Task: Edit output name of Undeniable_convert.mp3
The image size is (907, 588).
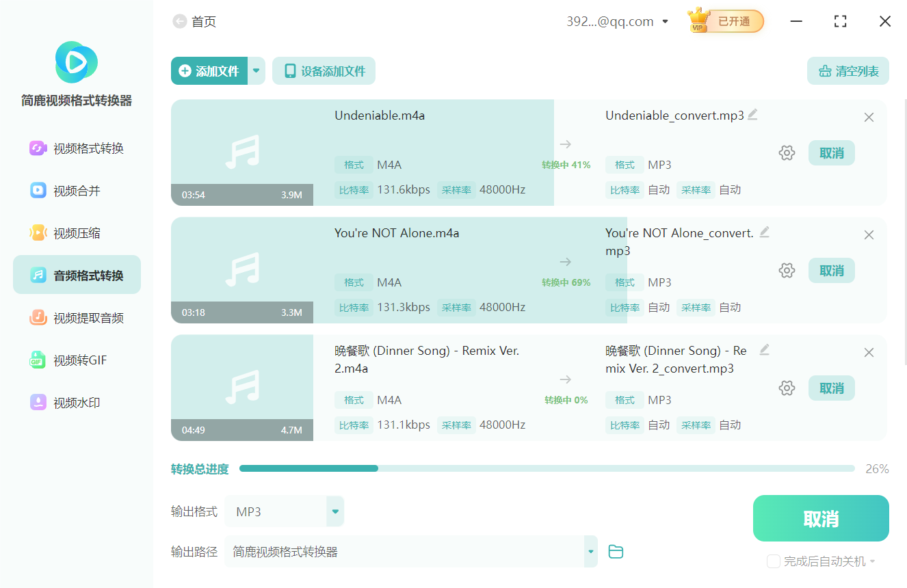Action: point(752,115)
